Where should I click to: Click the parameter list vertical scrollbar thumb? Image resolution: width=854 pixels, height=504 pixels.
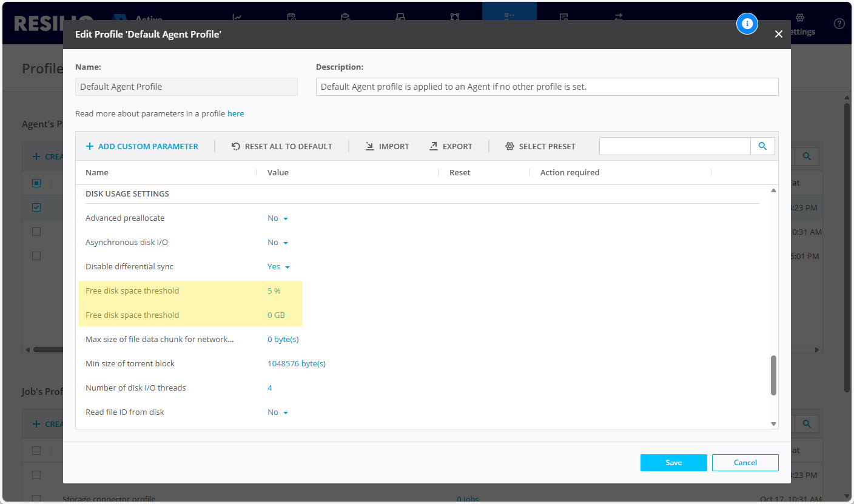point(773,375)
